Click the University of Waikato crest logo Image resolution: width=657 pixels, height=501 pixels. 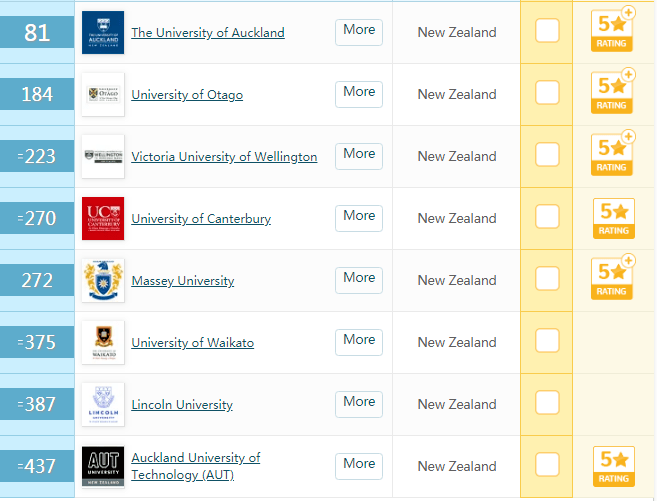tap(103, 342)
